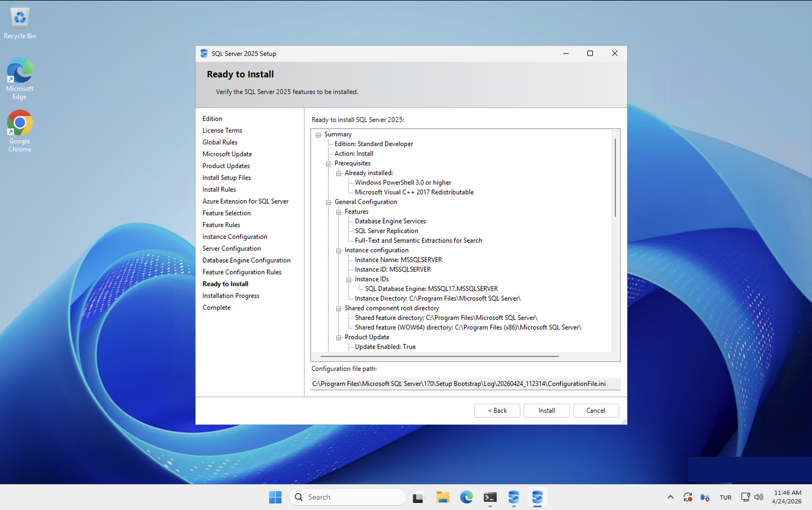Show hidden system tray icons

pyautogui.click(x=670, y=497)
